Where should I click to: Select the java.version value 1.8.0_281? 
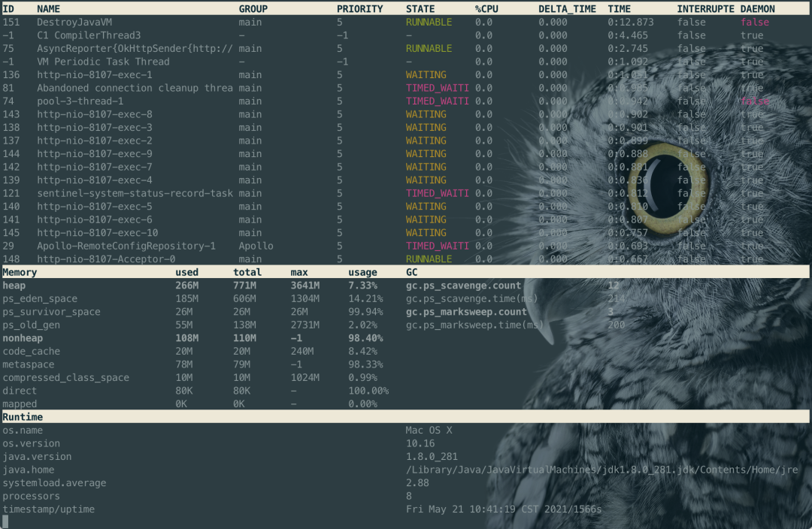coord(432,457)
